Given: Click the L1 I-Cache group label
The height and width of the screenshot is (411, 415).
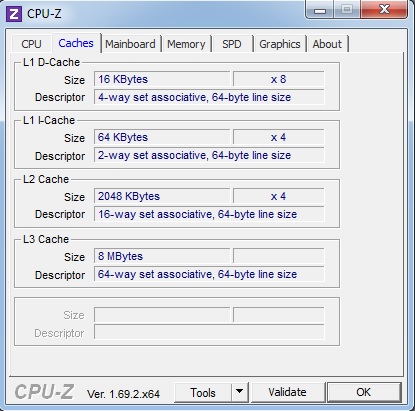Looking at the screenshot, I should tap(49, 120).
